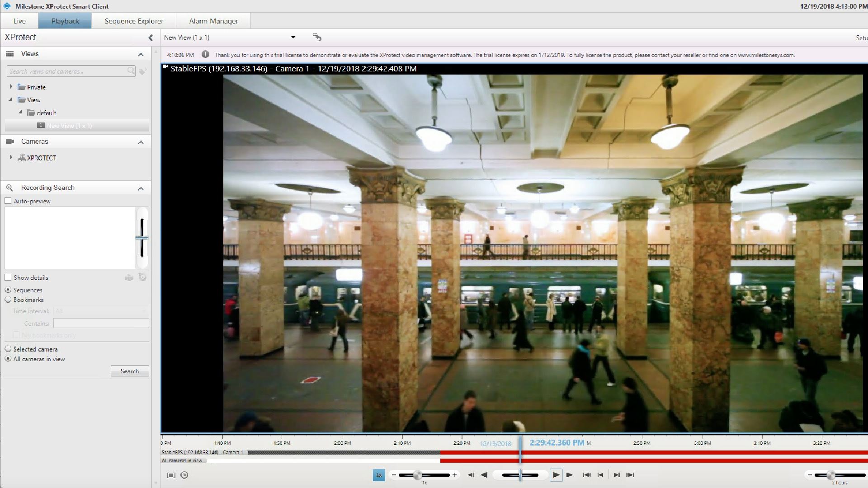Click the red recording bar on Camera 1 timeline

click(x=654, y=452)
